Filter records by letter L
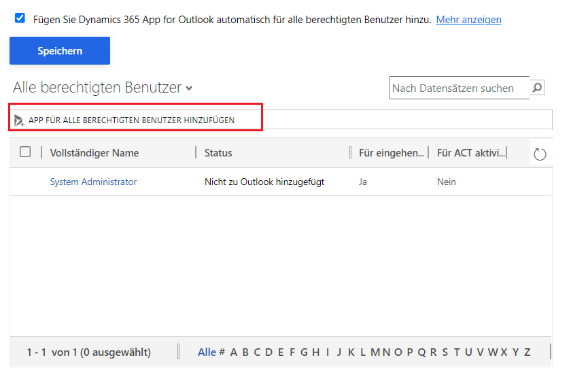 362,352
